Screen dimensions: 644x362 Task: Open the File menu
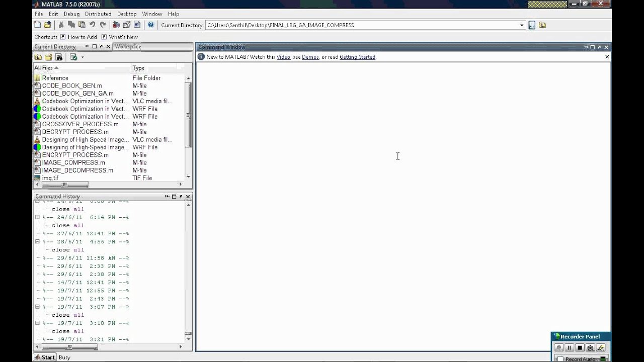pos(39,14)
